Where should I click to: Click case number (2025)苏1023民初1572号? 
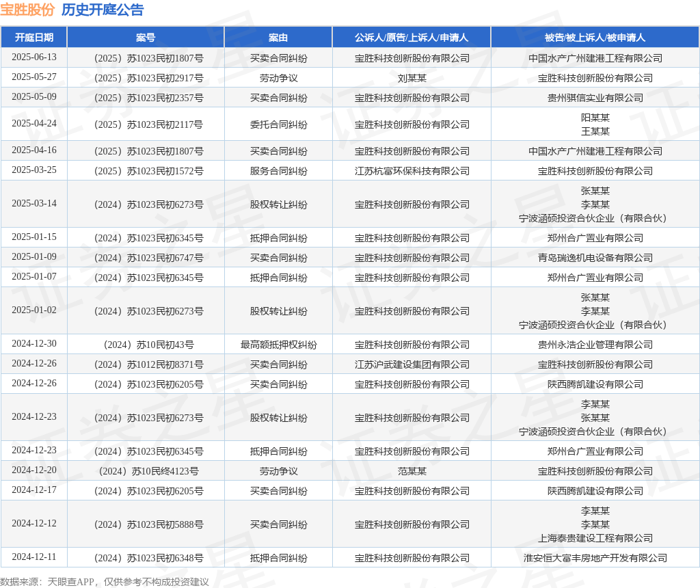pos(148,171)
